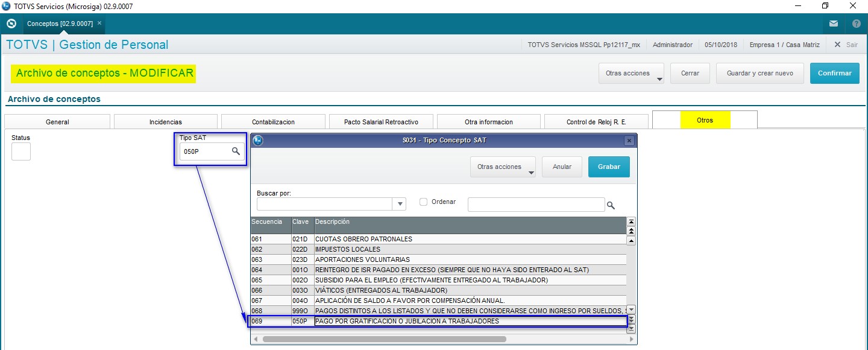Close the S031 - Tipo Concepto SAT dialog
The width and height of the screenshot is (868, 350).
click(629, 141)
